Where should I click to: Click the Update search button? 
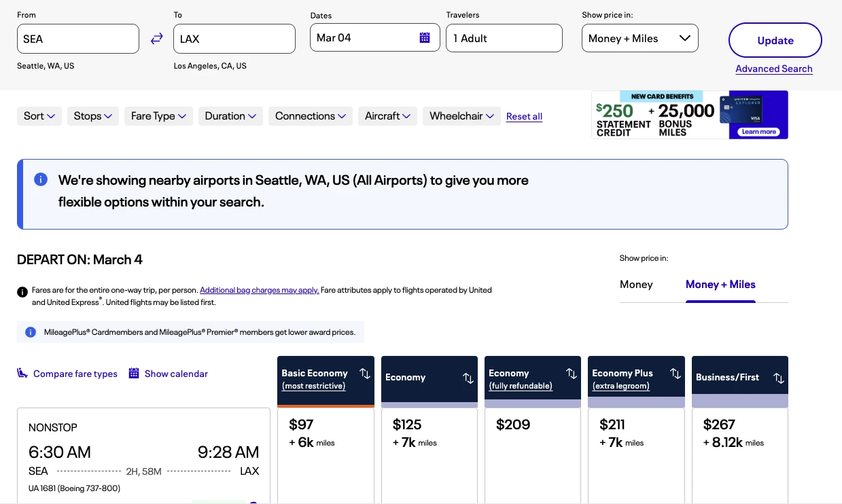(775, 40)
